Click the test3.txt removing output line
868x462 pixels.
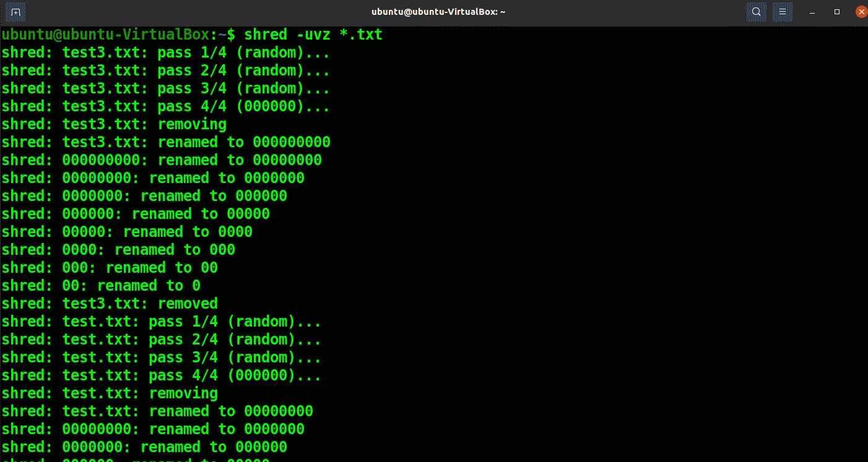115,124
